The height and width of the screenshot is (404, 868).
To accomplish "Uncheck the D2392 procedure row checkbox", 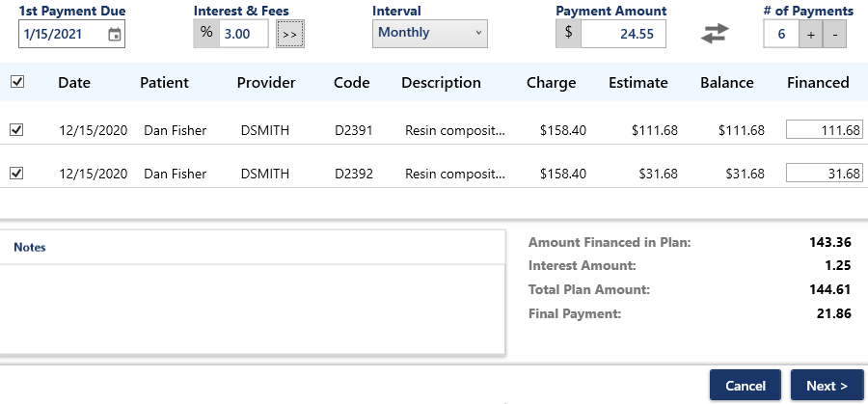I will tap(16, 174).
